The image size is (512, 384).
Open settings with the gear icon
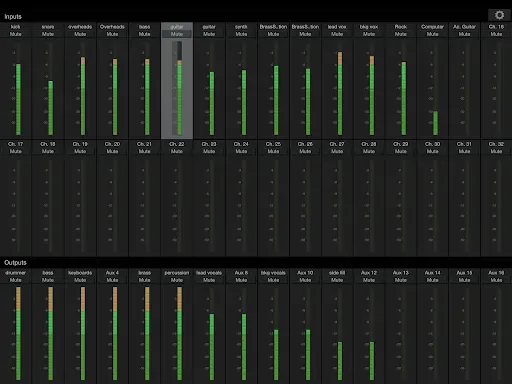[499, 15]
